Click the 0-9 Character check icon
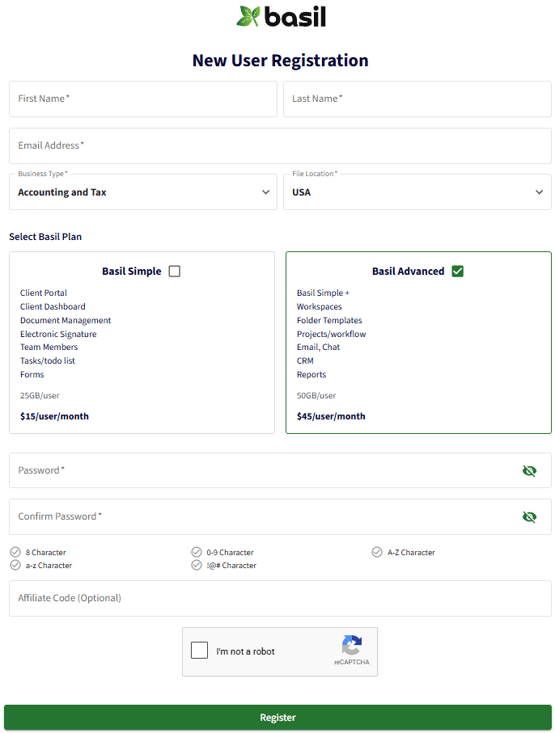Viewport: 555px width, 733px height. pyautogui.click(x=196, y=552)
